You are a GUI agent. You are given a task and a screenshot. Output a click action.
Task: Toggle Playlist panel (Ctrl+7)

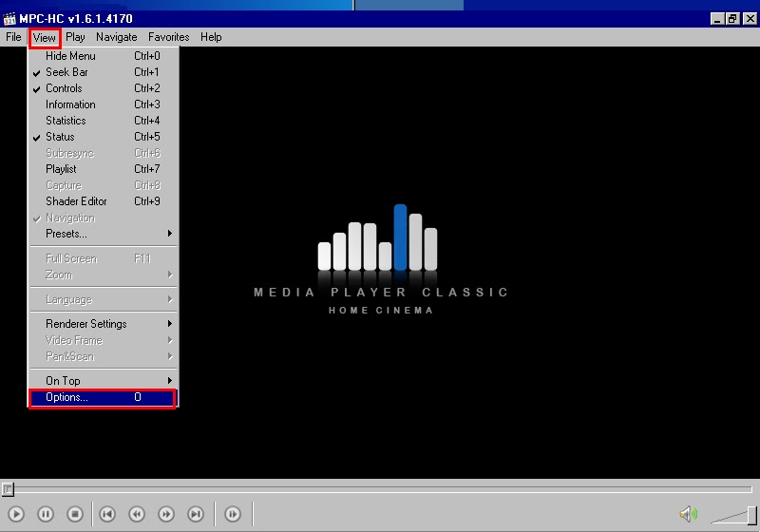pos(103,169)
